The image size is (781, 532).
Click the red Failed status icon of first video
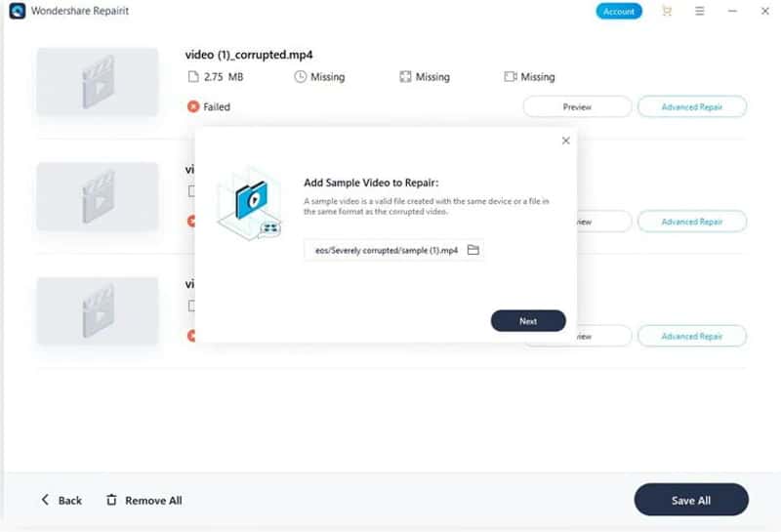click(193, 106)
